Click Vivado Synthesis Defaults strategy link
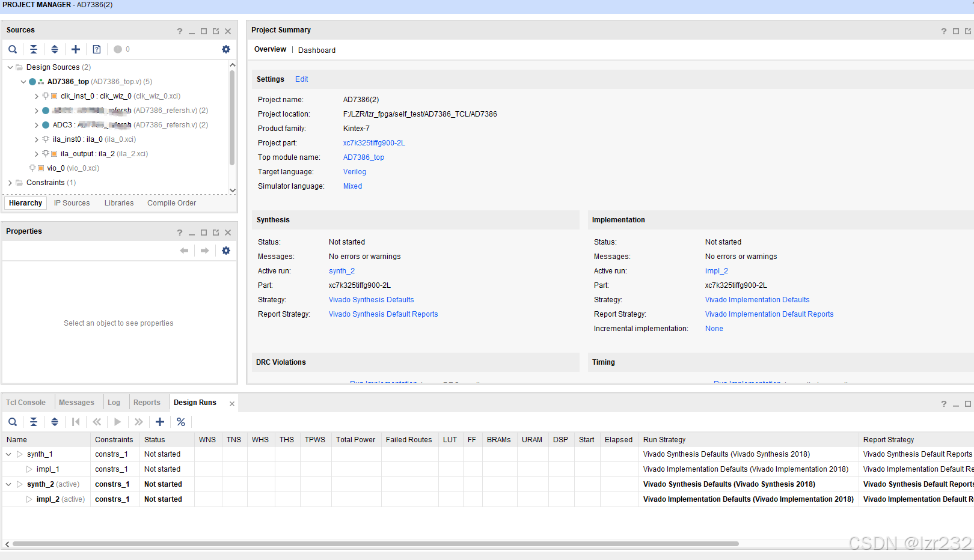974x560 pixels. click(372, 300)
